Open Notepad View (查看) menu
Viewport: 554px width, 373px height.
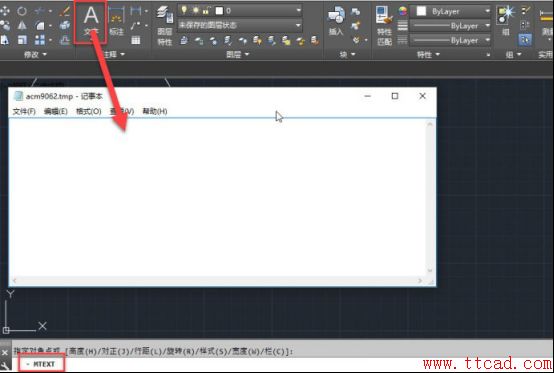click(x=122, y=112)
